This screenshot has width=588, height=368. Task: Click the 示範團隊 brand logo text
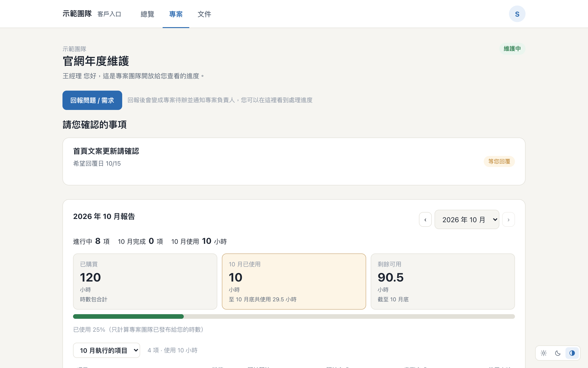(77, 14)
